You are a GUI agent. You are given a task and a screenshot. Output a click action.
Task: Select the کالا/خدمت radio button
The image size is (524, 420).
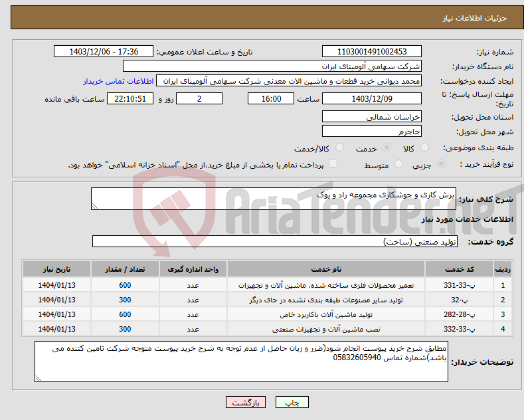point(339,148)
